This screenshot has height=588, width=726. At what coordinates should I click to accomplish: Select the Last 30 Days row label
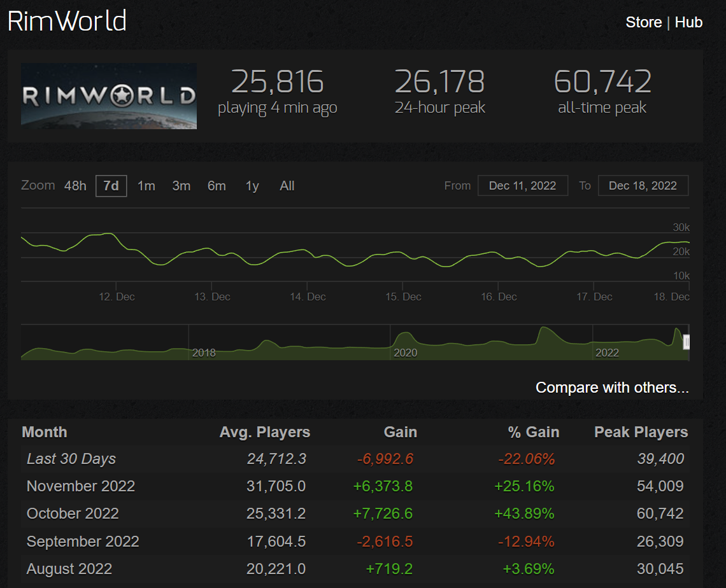click(71, 459)
